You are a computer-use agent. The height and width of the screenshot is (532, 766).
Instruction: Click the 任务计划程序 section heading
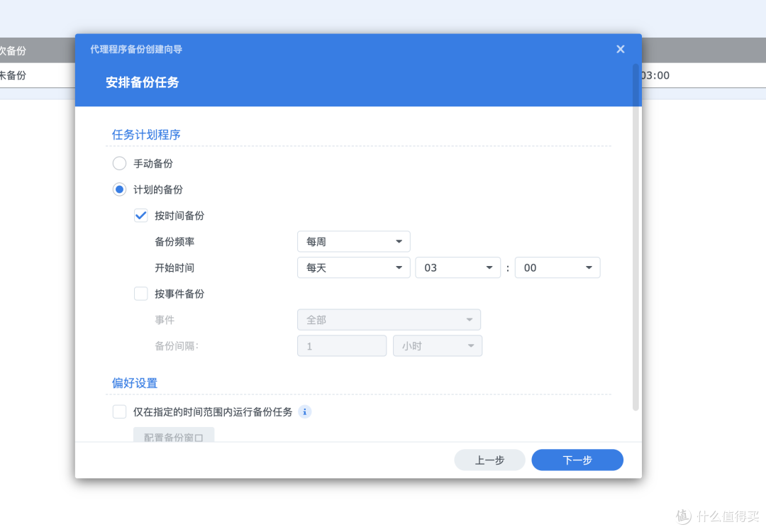146,135
